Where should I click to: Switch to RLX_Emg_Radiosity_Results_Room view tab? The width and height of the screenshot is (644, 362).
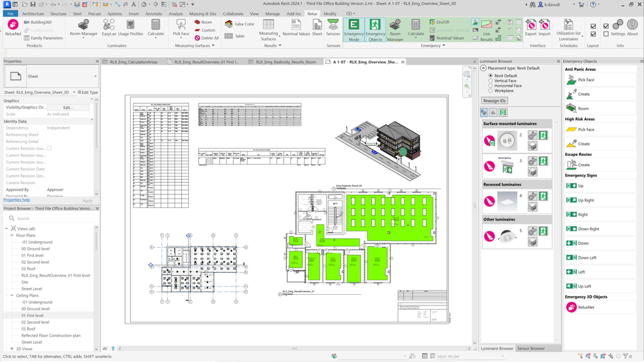click(x=286, y=62)
